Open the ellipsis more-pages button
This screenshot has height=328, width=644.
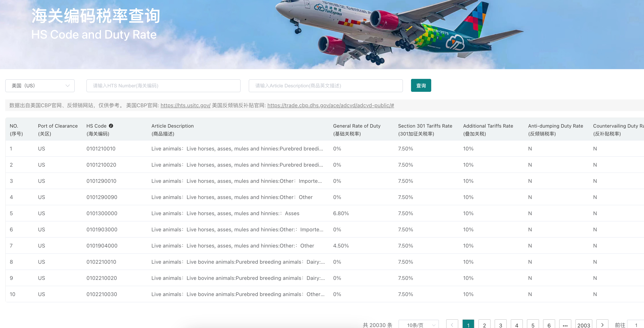(x=565, y=325)
